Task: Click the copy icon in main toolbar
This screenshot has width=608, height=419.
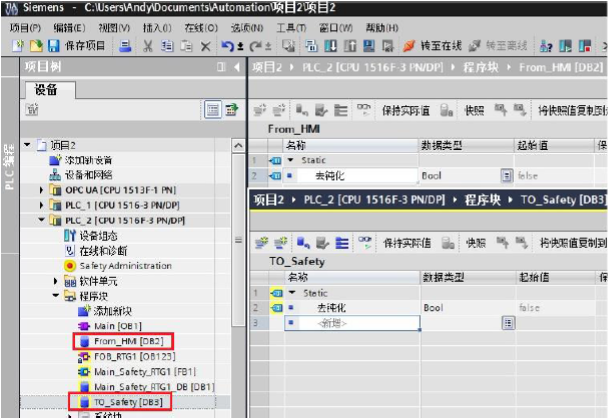Action: 167,46
